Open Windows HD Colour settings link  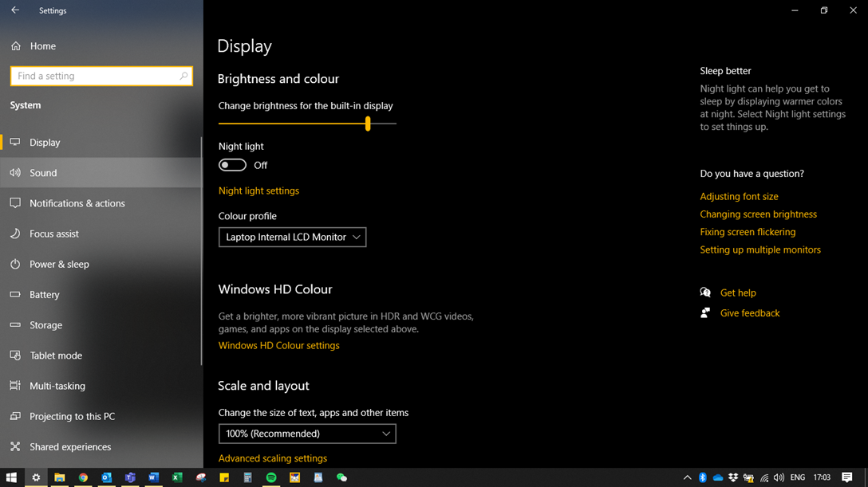point(278,345)
